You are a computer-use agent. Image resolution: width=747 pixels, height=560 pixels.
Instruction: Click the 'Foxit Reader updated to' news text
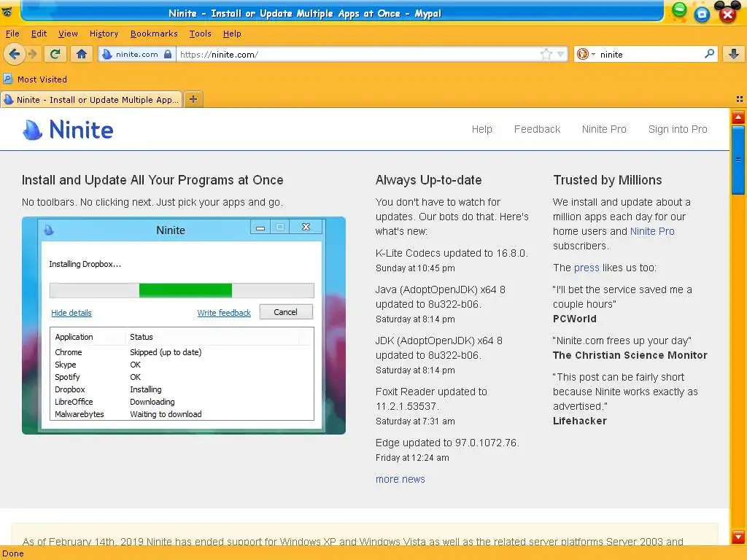coord(431,392)
